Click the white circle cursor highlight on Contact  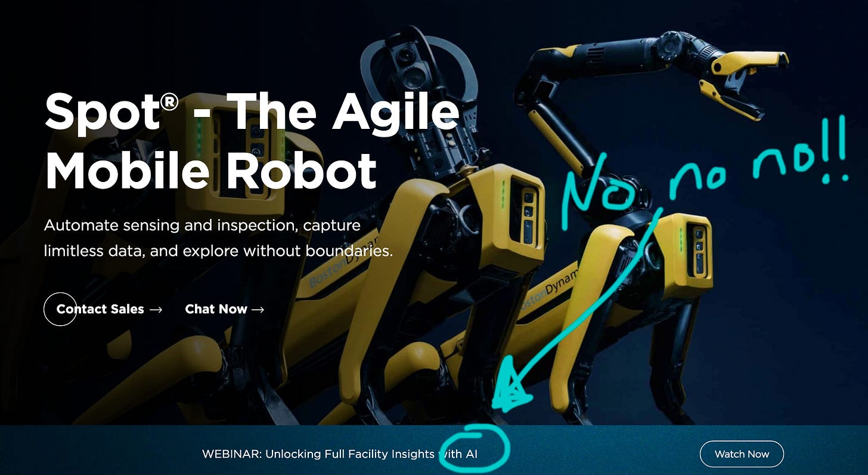tap(60, 309)
